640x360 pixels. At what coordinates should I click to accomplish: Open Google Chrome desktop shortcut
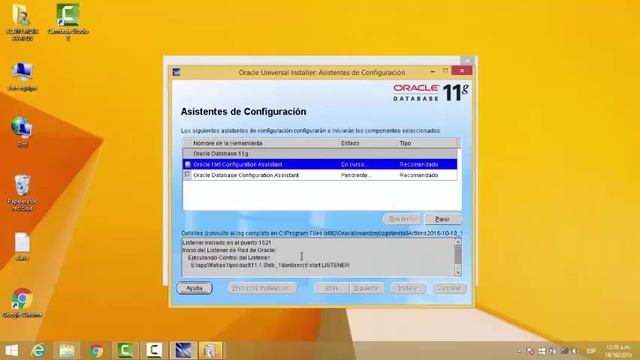coord(22,303)
